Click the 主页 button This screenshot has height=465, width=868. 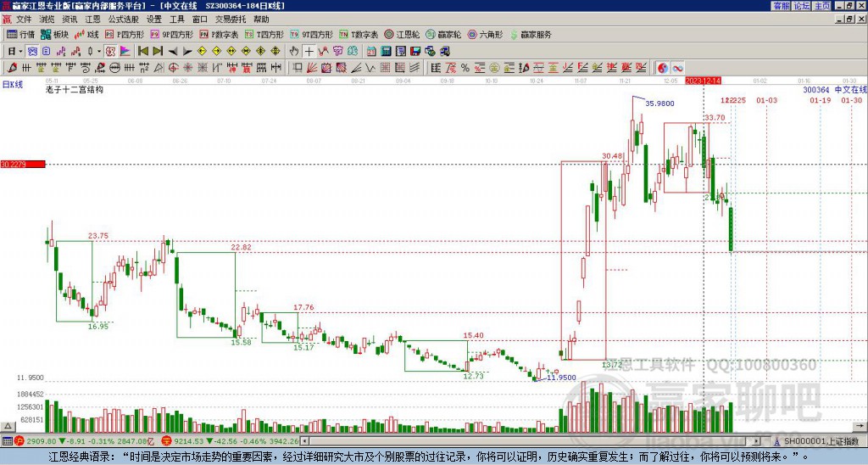pyautogui.click(x=821, y=6)
